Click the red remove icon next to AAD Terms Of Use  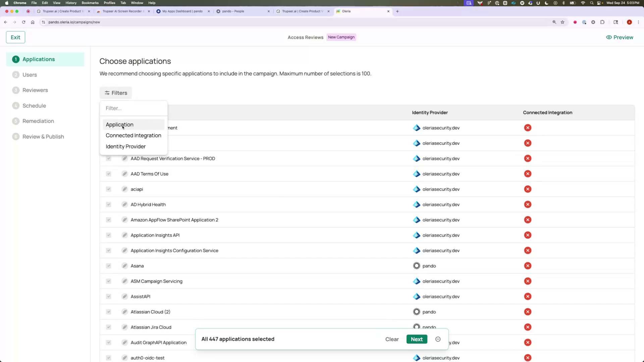tap(528, 174)
